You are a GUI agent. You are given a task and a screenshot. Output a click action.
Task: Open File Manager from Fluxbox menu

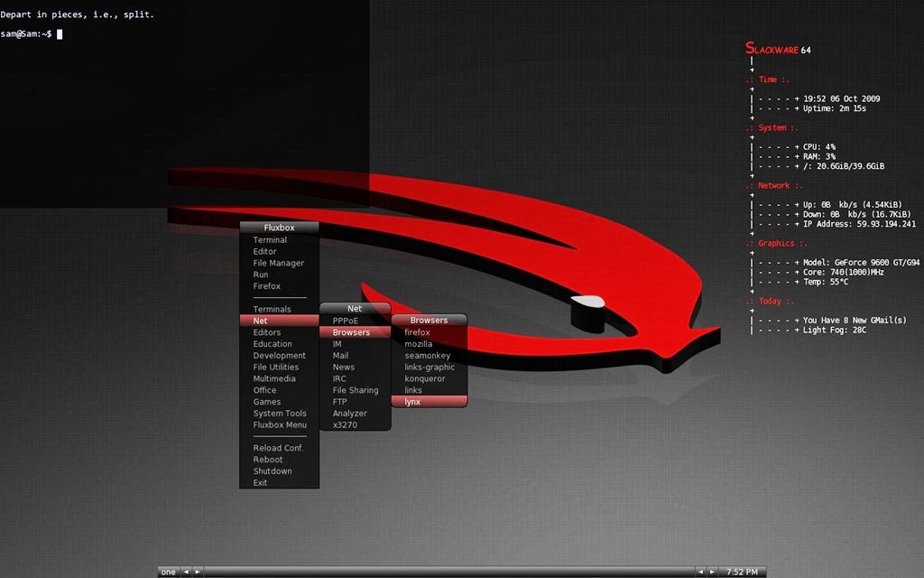click(280, 263)
